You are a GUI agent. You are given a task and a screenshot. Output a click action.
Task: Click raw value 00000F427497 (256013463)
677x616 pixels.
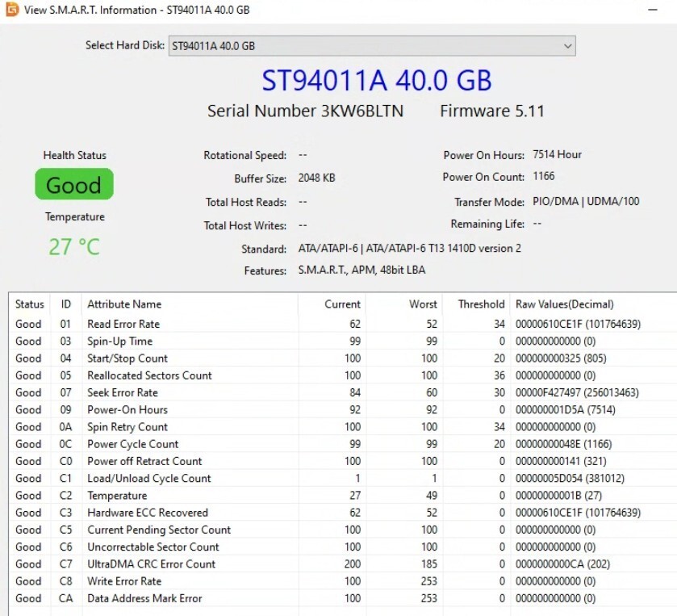click(x=577, y=392)
